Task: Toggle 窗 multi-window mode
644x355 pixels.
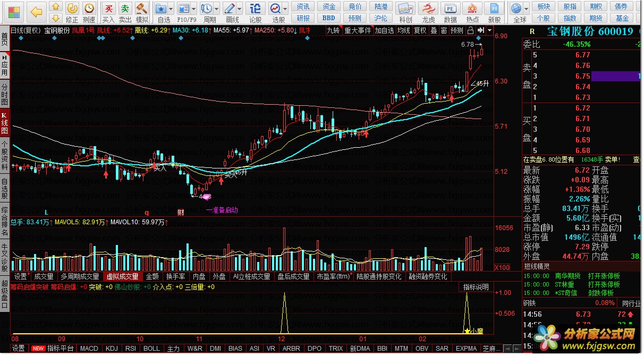Action: coord(443,30)
